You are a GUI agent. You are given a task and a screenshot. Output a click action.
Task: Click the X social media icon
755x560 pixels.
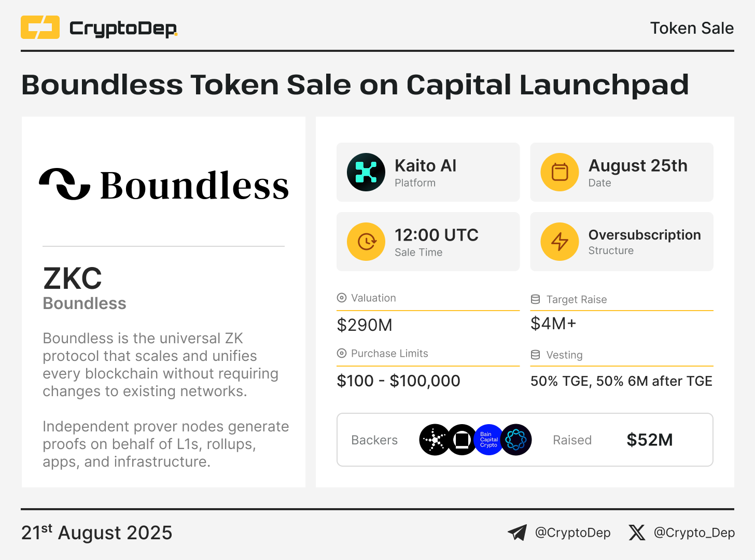tap(637, 533)
